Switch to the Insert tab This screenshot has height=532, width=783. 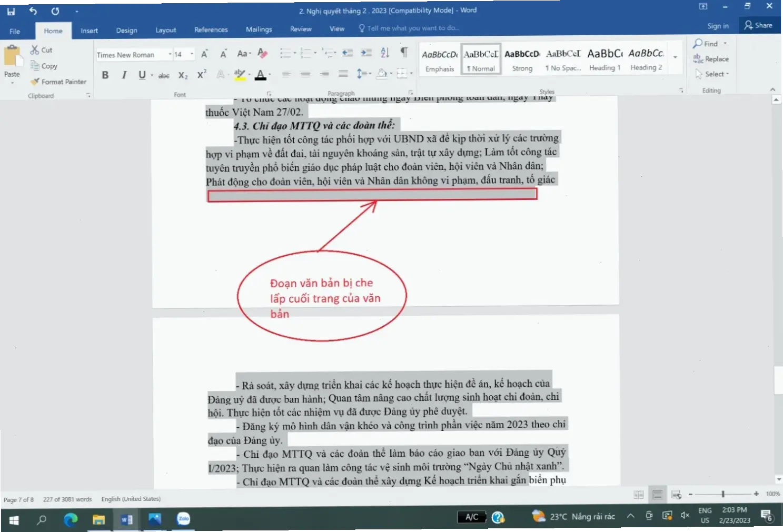[89, 31]
